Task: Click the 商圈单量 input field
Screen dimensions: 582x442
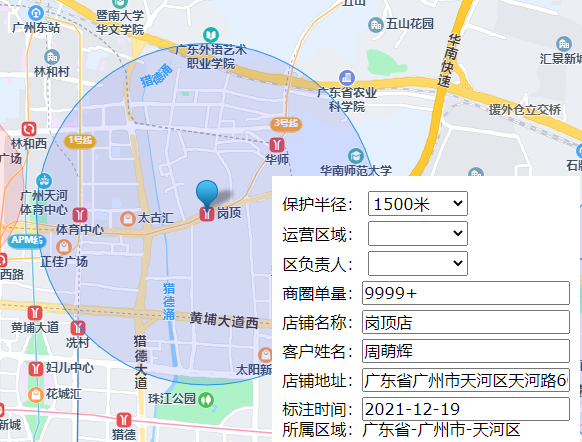Action: click(x=466, y=293)
